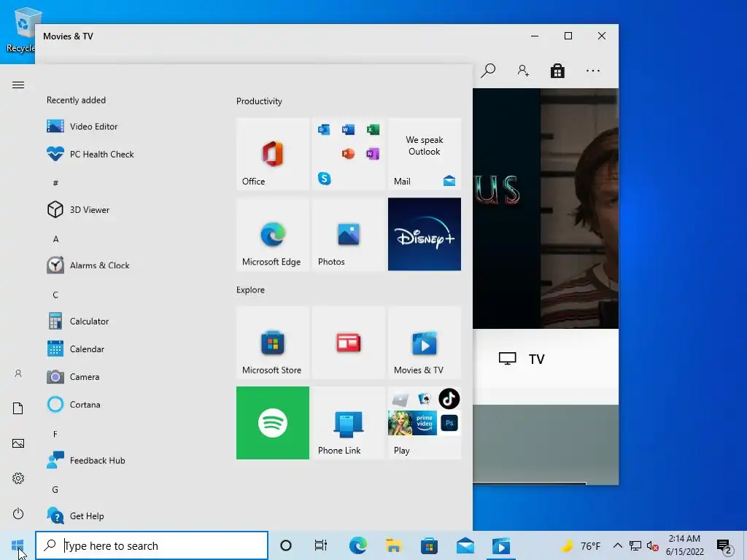Open weather widget showing 76°F

(581, 545)
